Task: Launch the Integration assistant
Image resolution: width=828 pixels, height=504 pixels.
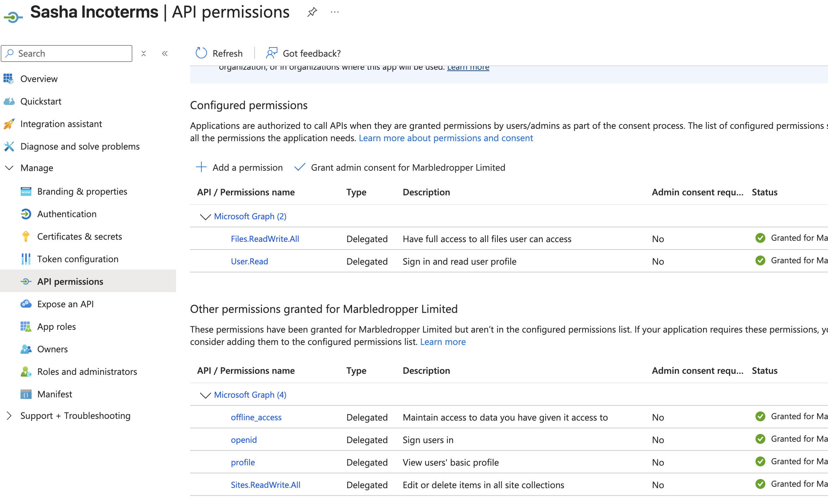Action: pyautogui.click(x=61, y=124)
